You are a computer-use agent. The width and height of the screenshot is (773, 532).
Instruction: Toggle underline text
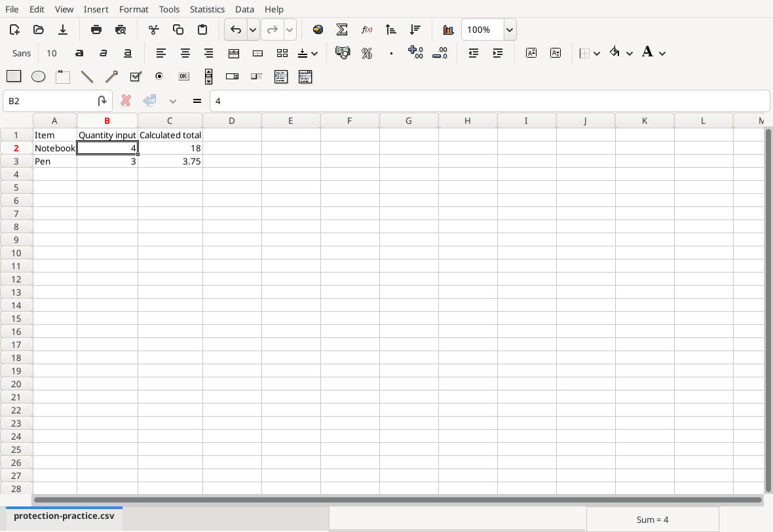127,53
